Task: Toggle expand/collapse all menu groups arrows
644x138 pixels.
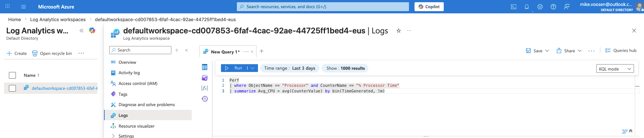Action: 177,50
